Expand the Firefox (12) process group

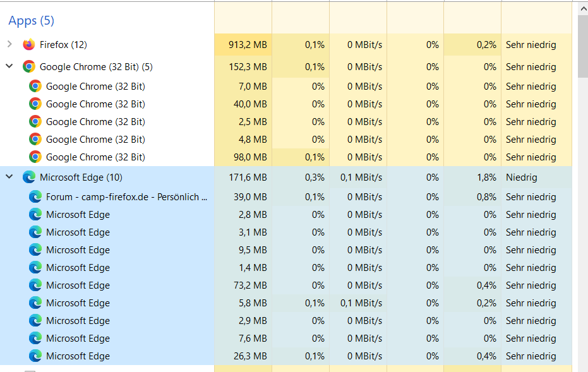(x=9, y=44)
